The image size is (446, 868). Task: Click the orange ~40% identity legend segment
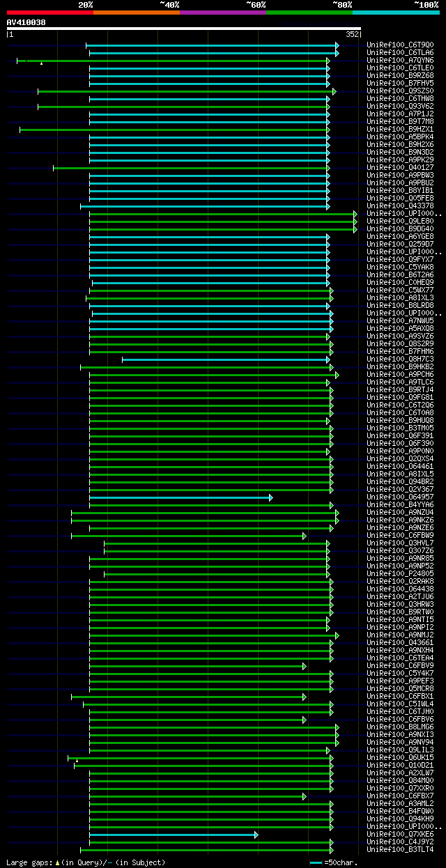coord(137,12)
